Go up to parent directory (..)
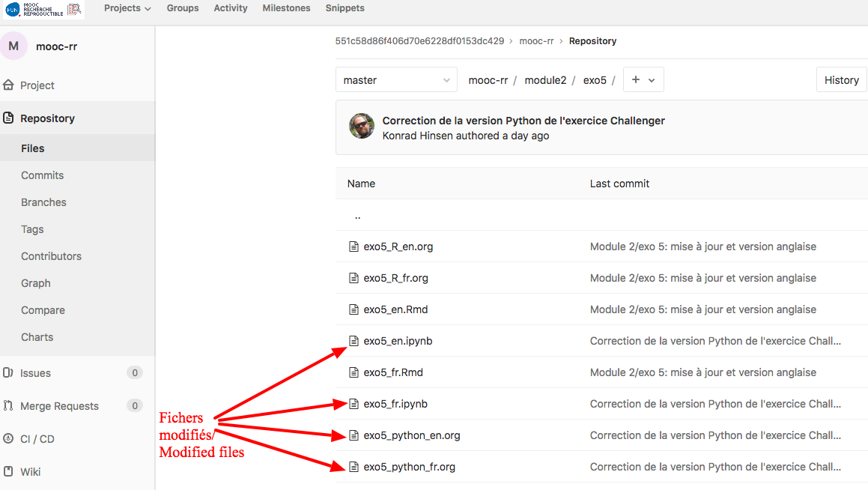The image size is (868, 490). coord(357,216)
